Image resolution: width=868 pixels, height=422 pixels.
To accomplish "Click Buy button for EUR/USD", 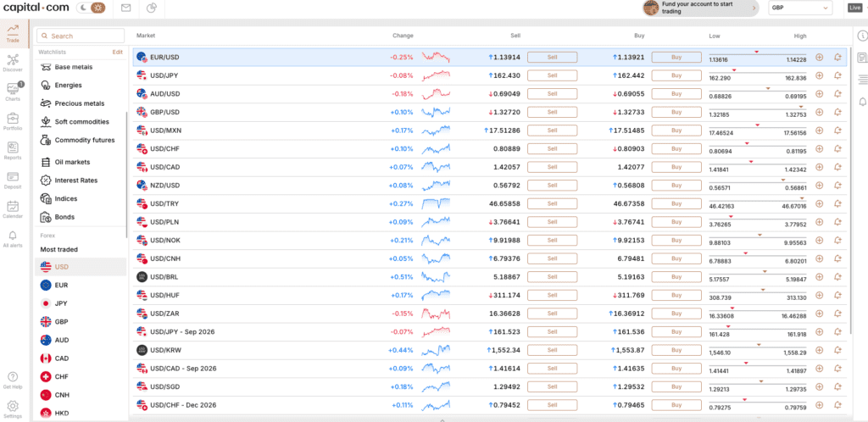I will (676, 57).
